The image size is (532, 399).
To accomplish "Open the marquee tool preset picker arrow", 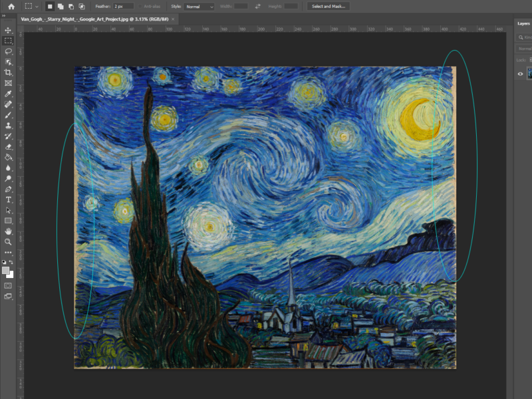I will (37, 7).
